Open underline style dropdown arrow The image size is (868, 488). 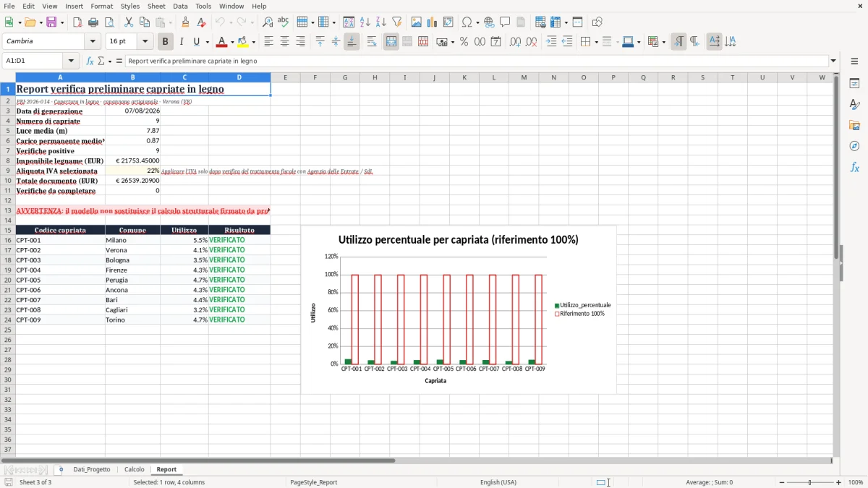(207, 42)
